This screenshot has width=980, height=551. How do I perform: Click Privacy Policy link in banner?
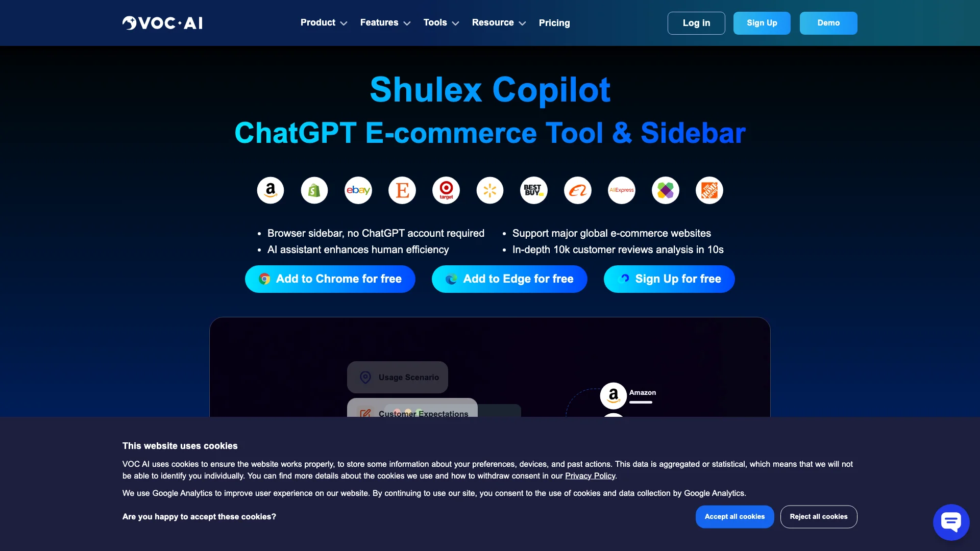589,475
